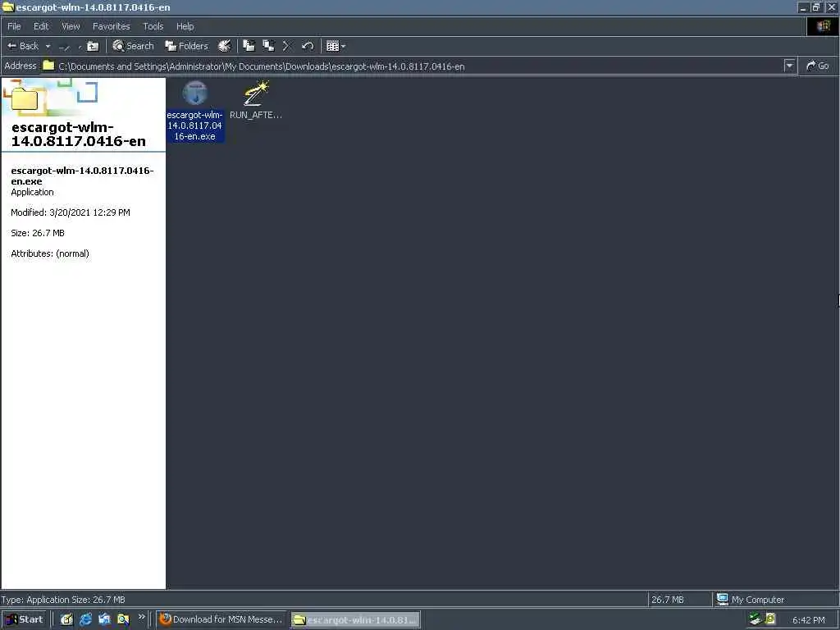Click the yellow system tray icon
840x630 pixels.
tap(769, 619)
